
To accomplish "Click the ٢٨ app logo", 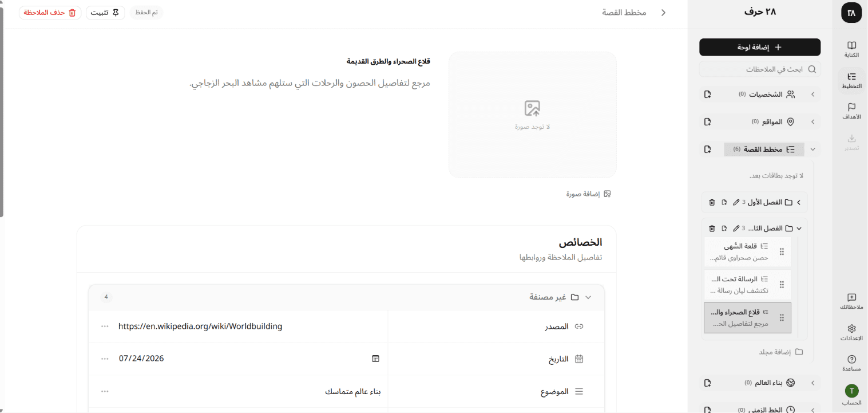I will [851, 13].
